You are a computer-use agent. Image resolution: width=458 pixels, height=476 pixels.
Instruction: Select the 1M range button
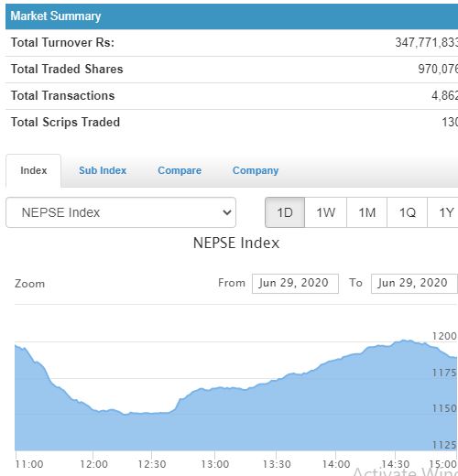(x=367, y=212)
